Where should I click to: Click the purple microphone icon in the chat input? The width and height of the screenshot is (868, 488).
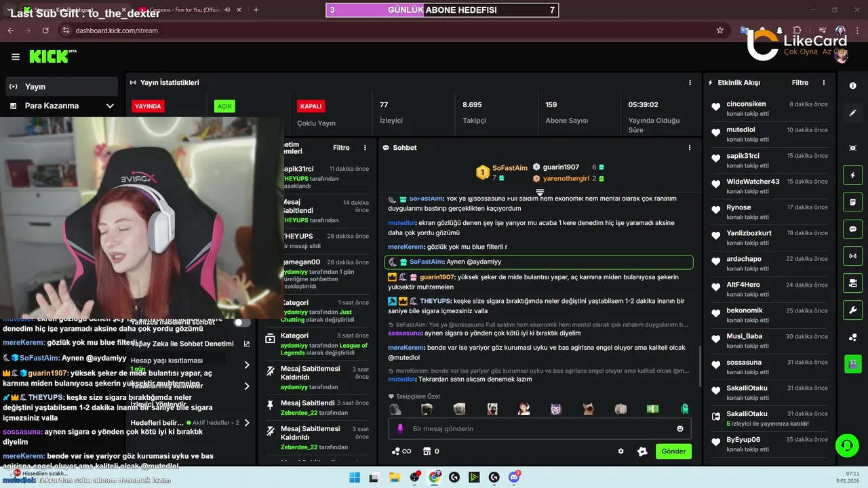pos(400,428)
